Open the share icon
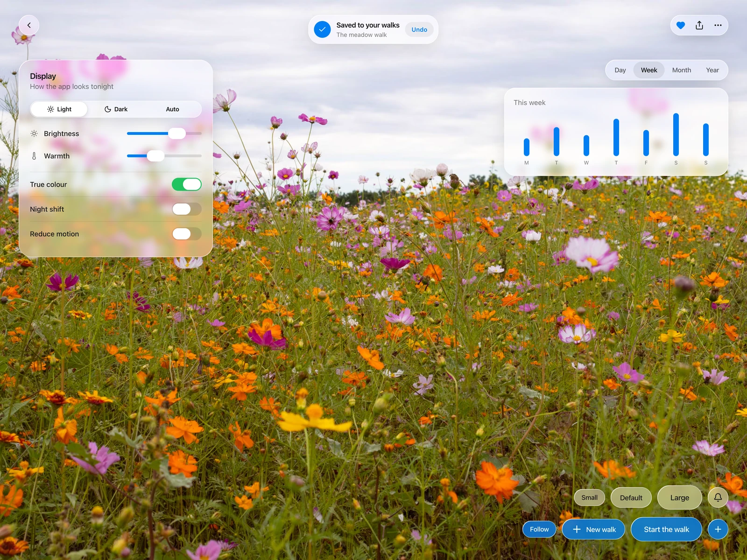Viewport: 747px width, 560px height. tap(699, 25)
